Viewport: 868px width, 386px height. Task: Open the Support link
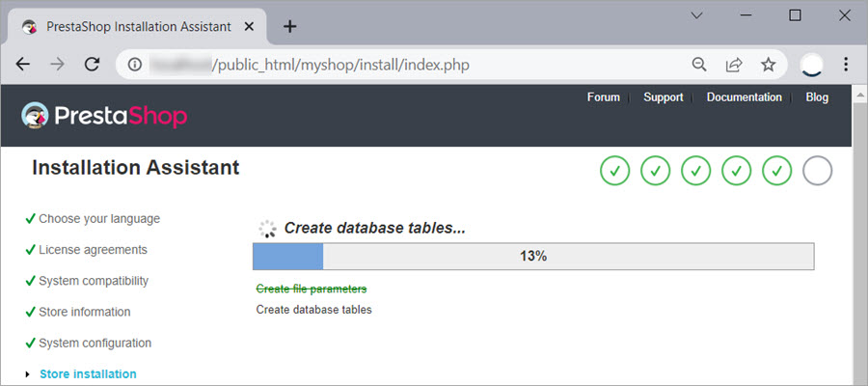tap(664, 97)
